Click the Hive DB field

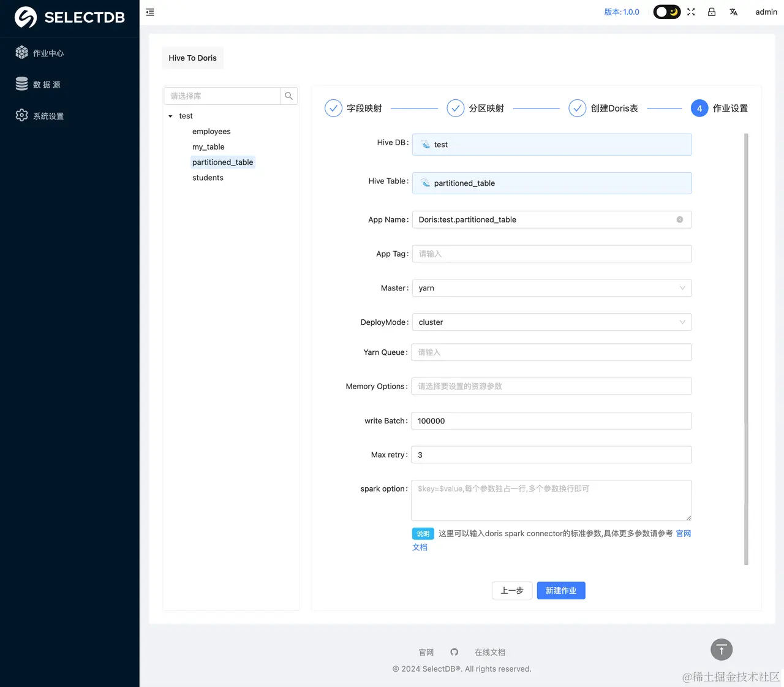click(551, 145)
